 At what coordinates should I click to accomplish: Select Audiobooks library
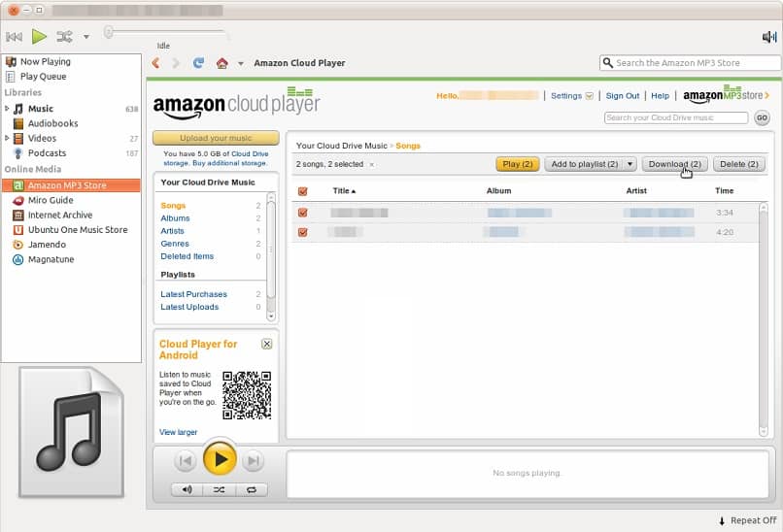(52, 123)
